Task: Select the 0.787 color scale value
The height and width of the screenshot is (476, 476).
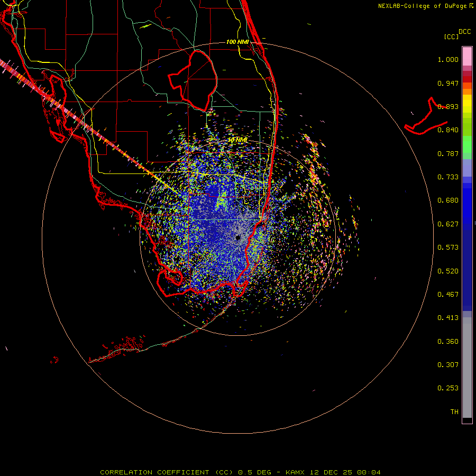Action: tap(448, 153)
